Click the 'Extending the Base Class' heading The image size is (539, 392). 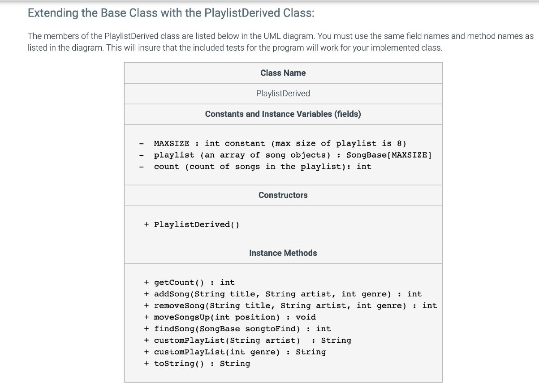point(171,13)
